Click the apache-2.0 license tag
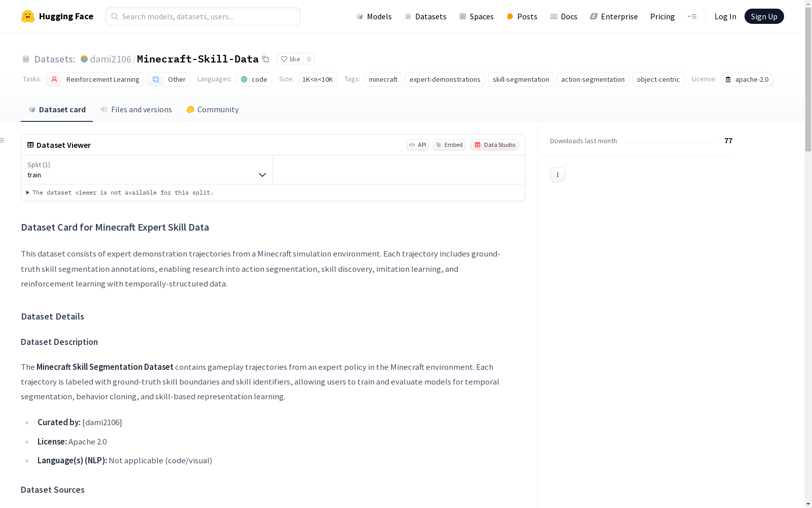This screenshot has width=812, height=508. (x=747, y=79)
